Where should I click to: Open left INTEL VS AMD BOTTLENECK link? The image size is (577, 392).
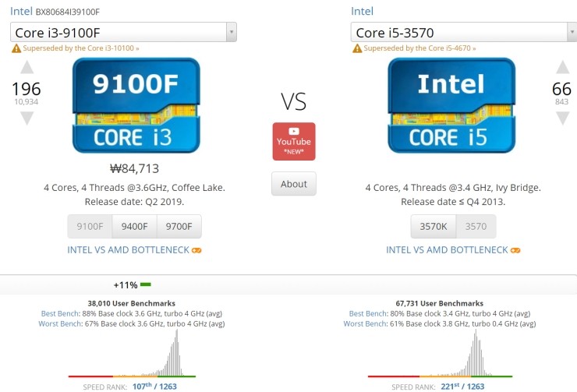(x=129, y=250)
